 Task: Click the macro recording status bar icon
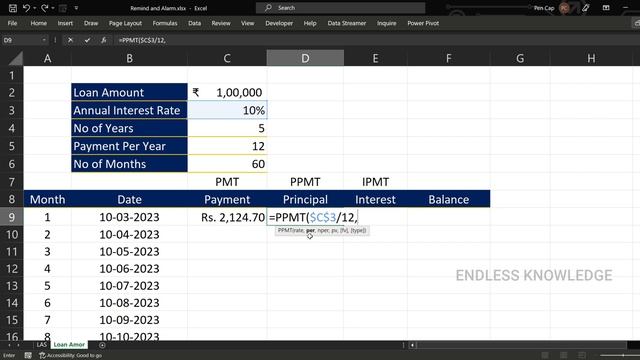pyautogui.click(x=28, y=356)
